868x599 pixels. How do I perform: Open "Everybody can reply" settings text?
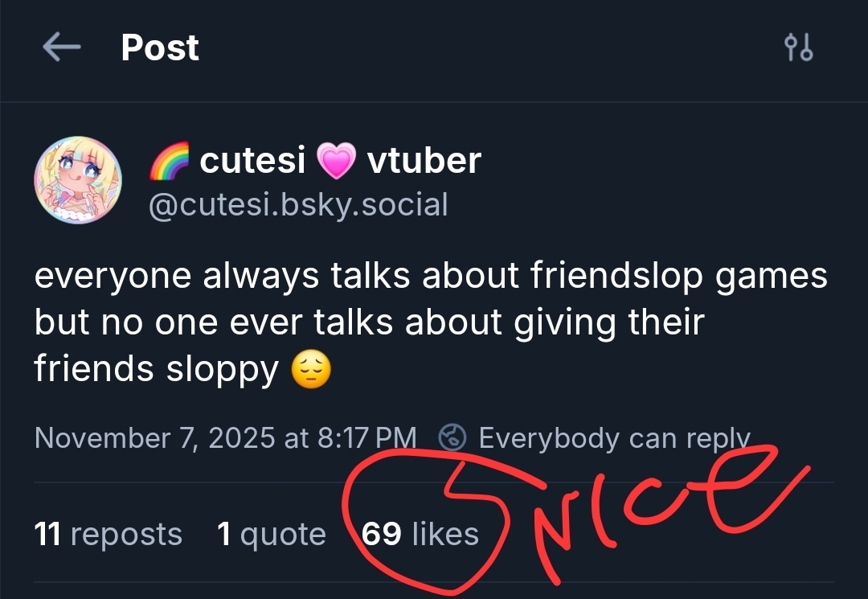point(613,438)
